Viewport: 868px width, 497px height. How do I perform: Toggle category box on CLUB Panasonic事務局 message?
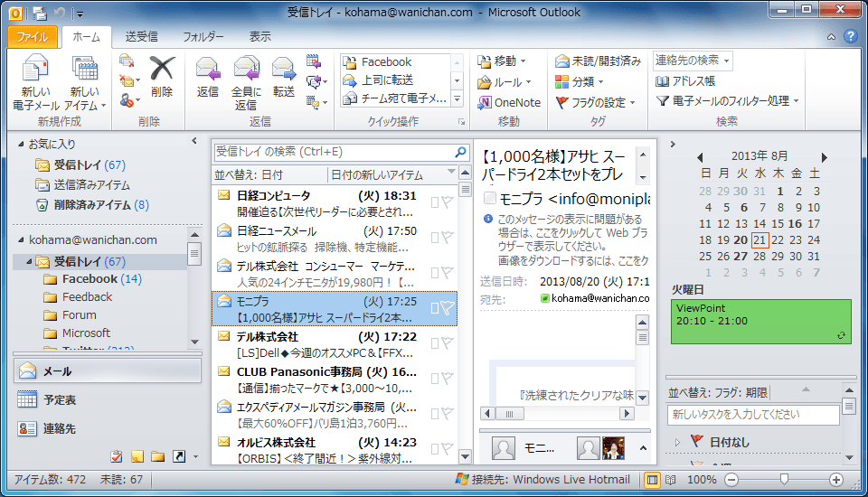435,380
